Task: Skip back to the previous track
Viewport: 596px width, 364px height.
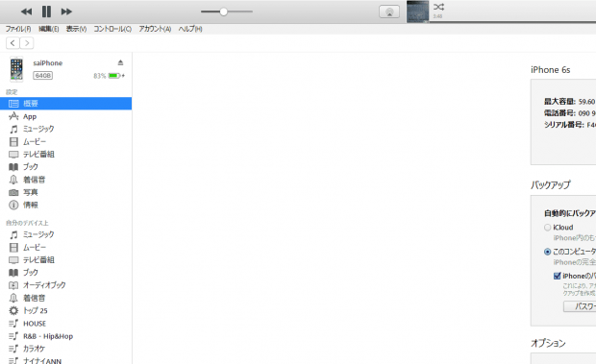Action: (26, 12)
